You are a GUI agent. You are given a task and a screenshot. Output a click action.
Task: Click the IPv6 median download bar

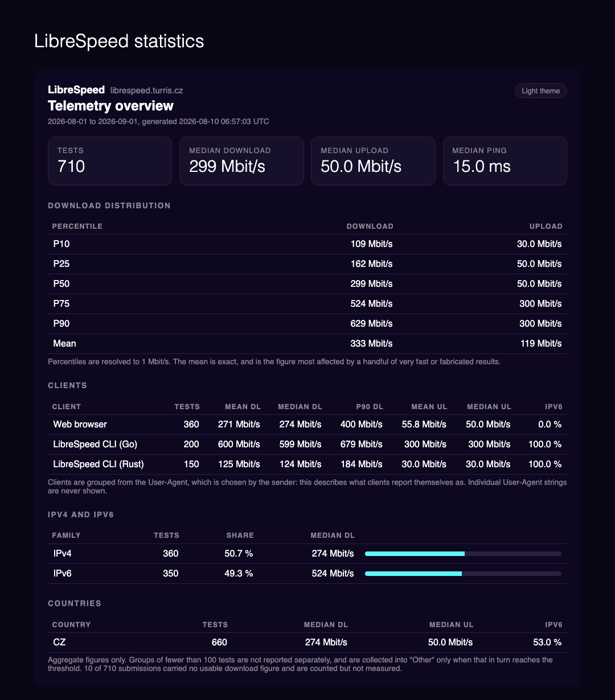(463, 574)
